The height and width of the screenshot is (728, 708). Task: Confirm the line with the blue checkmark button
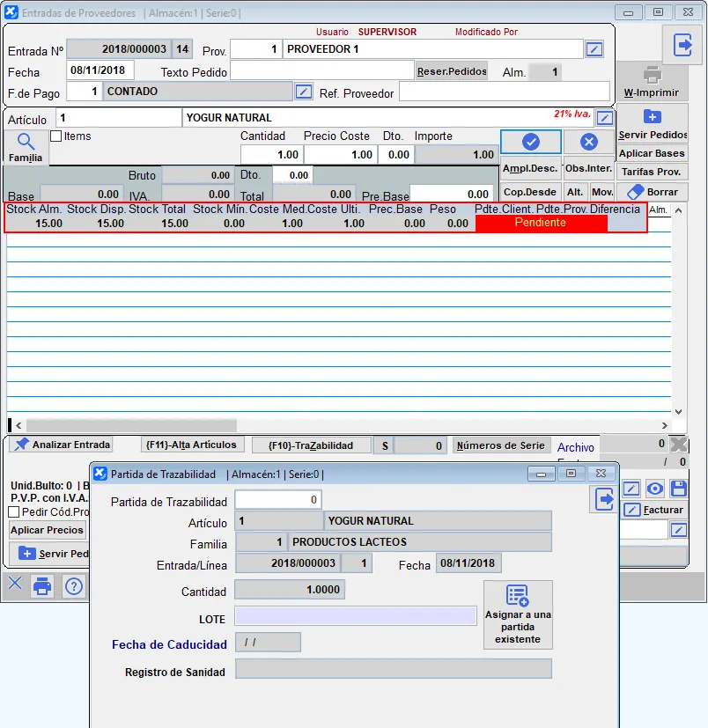530,142
